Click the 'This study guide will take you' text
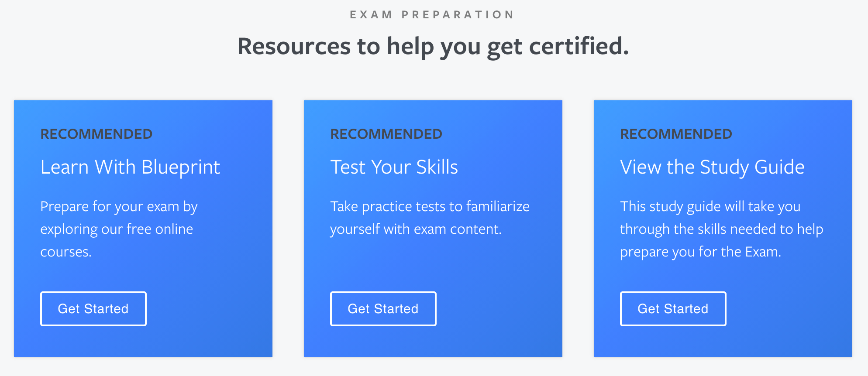 click(x=710, y=207)
